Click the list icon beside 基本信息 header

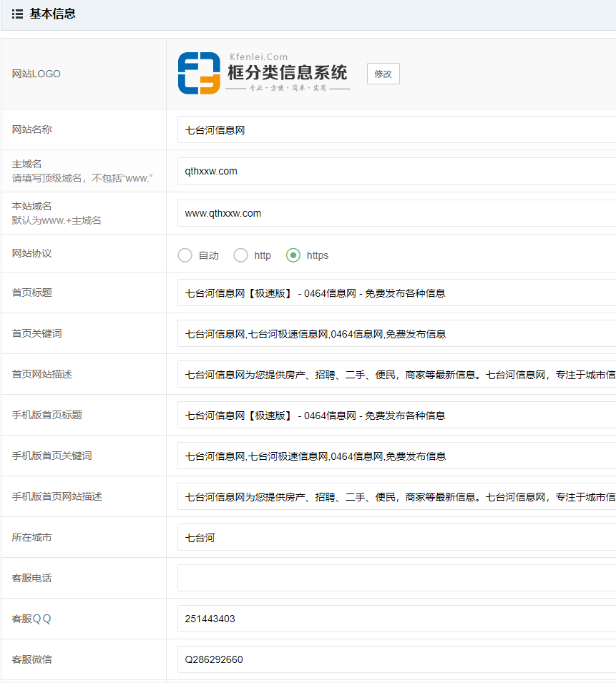point(17,14)
